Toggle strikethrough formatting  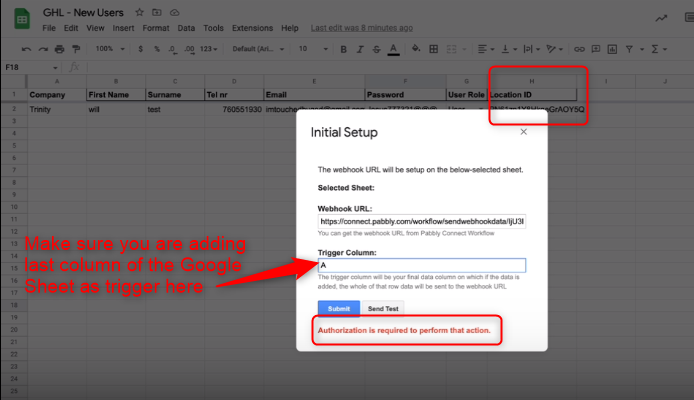pyautogui.click(x=376, y=49)
